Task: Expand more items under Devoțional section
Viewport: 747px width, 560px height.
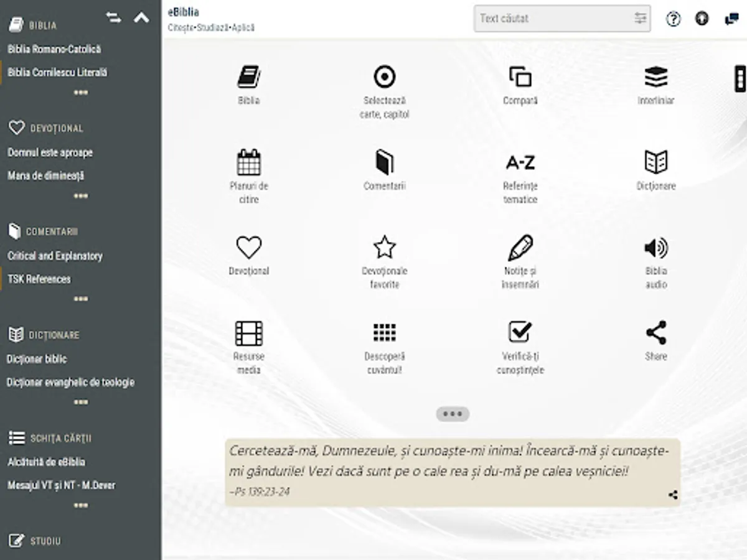Action: click(81, 196)
